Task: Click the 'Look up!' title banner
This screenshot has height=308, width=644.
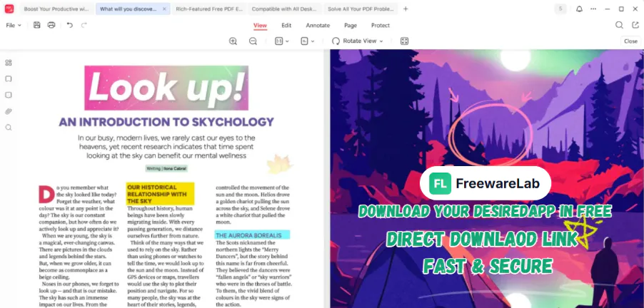Action: point(166,88)
